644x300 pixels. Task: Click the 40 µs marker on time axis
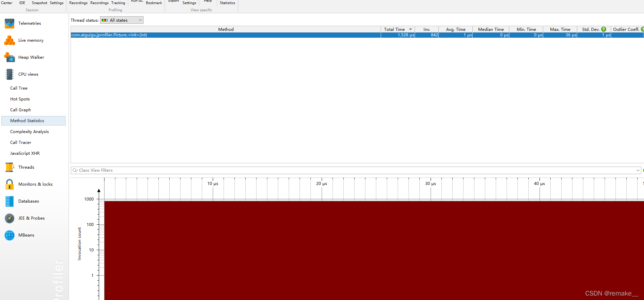(539, 184)
